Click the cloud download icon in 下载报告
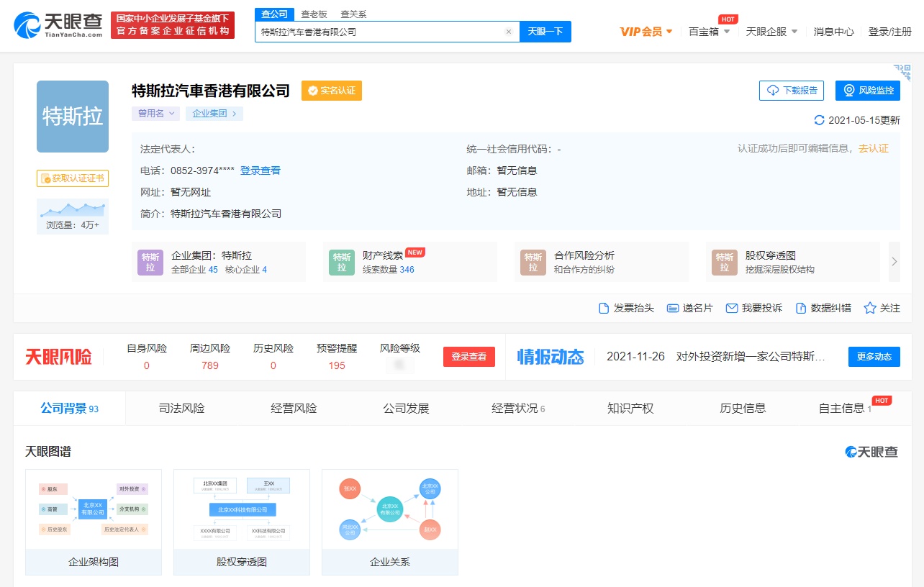This screenshot has width=924, height=587. click(x=774, y=91)
